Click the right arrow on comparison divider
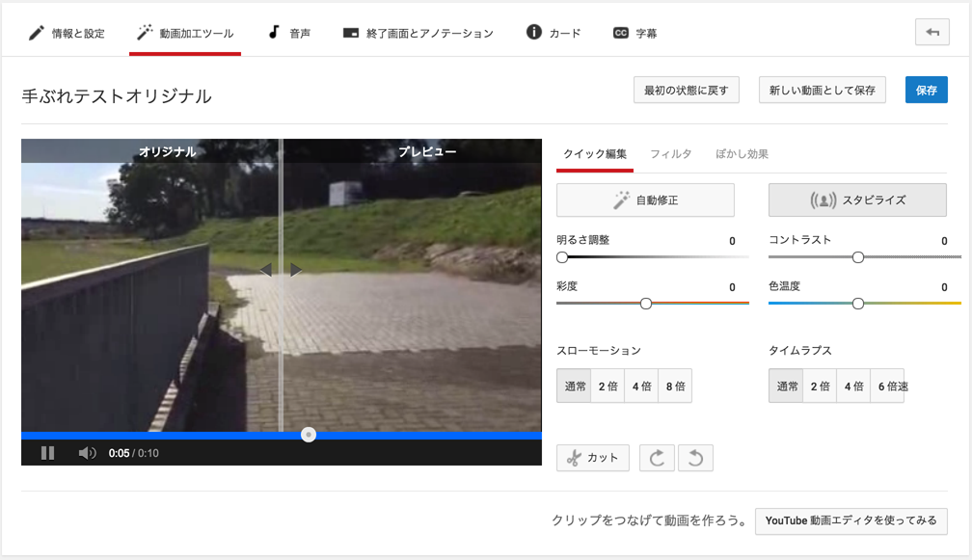This screenshot has height=560, width=972. click(296, 270)
